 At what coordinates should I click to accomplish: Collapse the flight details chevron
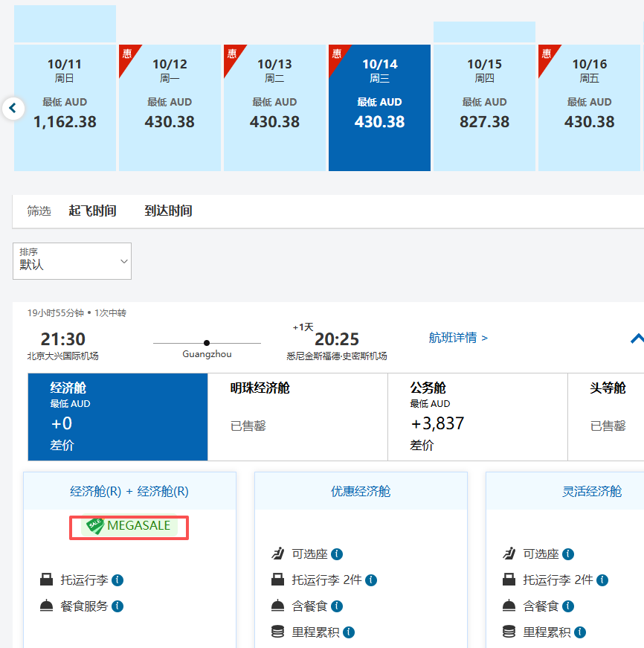click(637, 339)
